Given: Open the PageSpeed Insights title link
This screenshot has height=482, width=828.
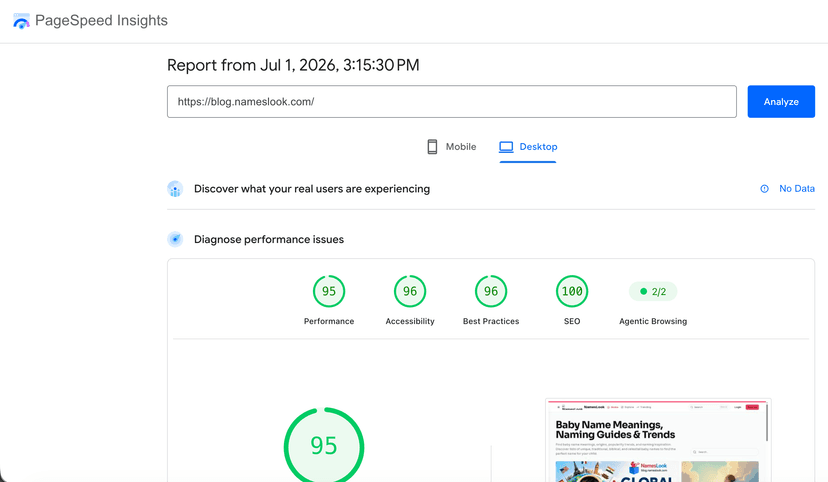Looking at the screenshot, I should point(101,21).
